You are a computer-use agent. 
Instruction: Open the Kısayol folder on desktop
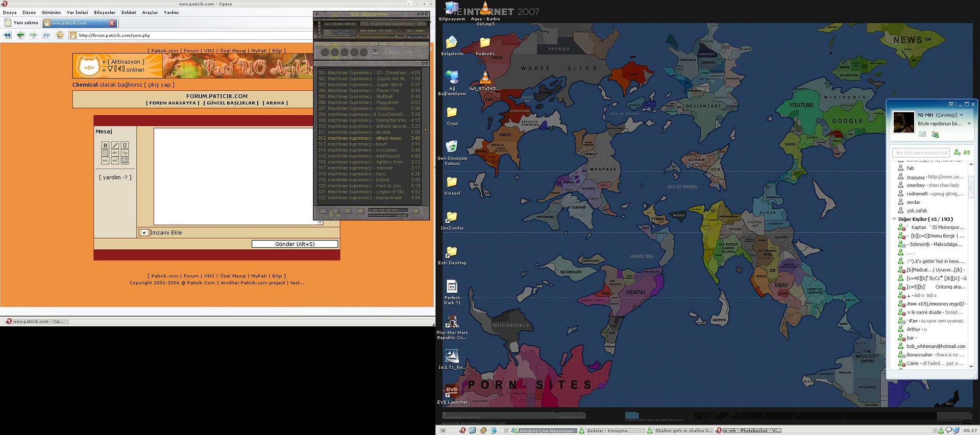coord(452,186)
